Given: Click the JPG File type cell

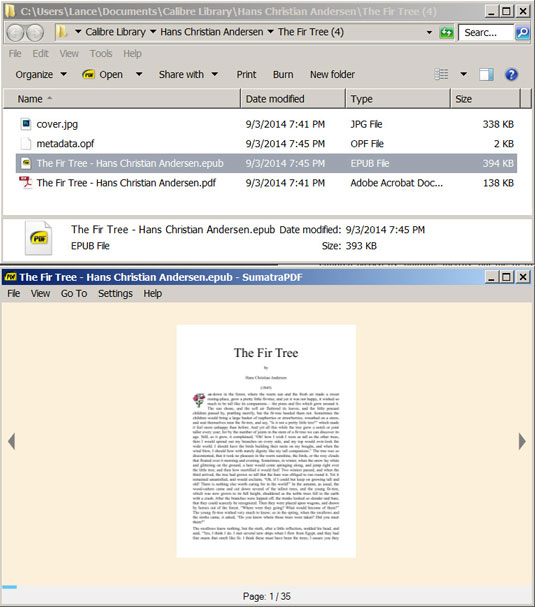Looking at the screenshot, I should (366, 124).
